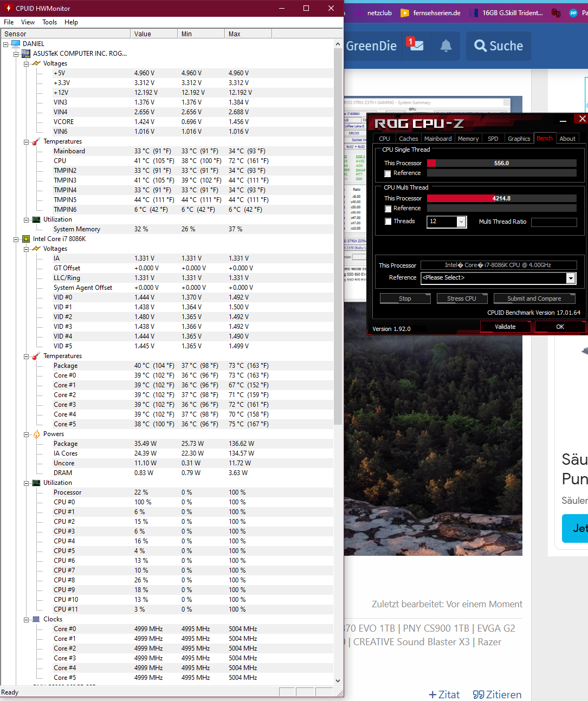Collapse the ASUSTeK COMPUTER node
Screen dimensions: 588x701
pyautogui.click(x=16, y=54)
